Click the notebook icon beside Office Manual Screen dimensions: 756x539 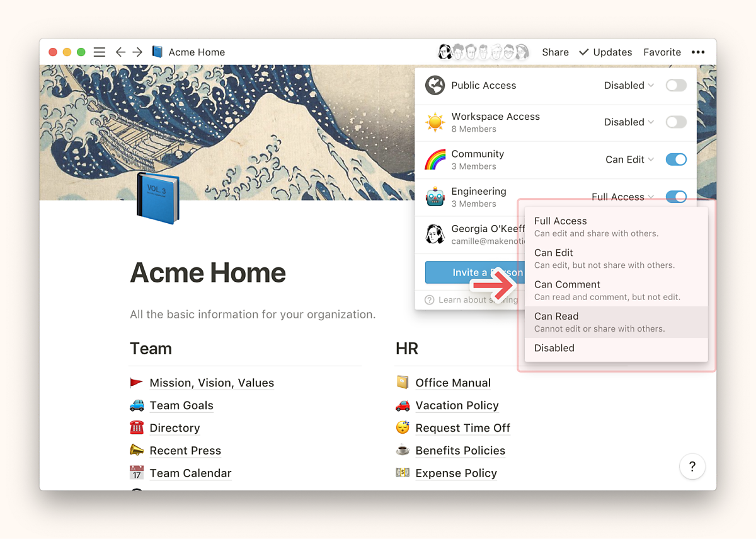(403, 383)
